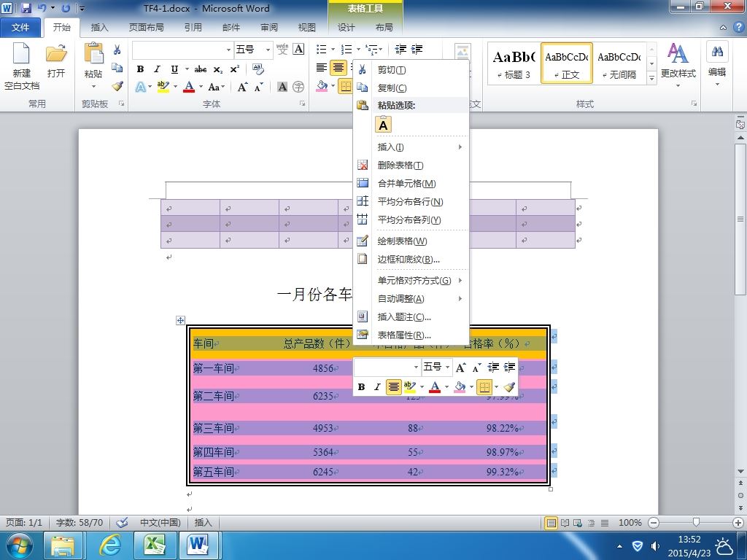Decrease indent using the ribbon paragraph group icon

click(400, 49)
